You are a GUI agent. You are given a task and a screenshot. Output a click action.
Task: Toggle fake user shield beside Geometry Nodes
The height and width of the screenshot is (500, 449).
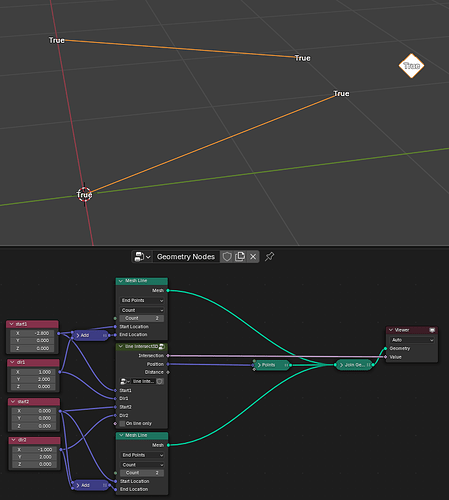pos(227,257)
